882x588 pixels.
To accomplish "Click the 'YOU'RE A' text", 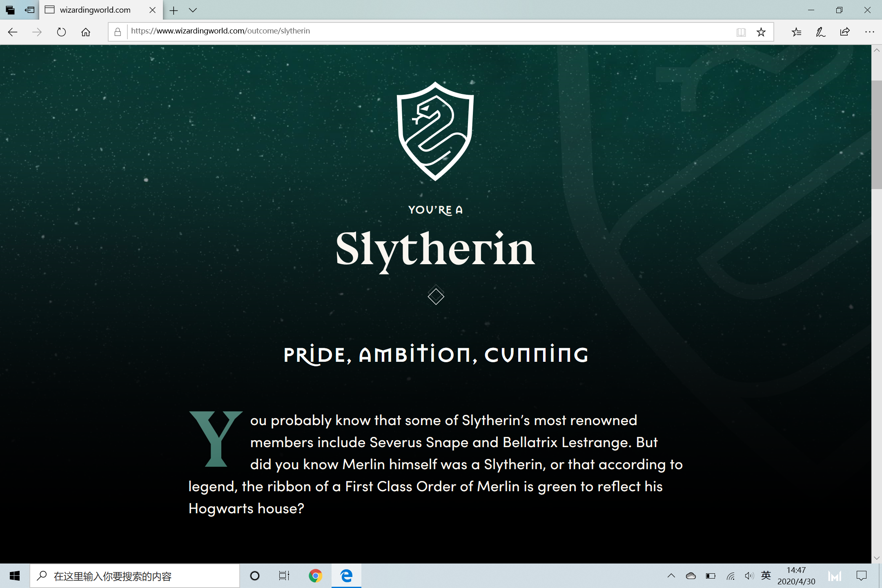I will 435,210.
